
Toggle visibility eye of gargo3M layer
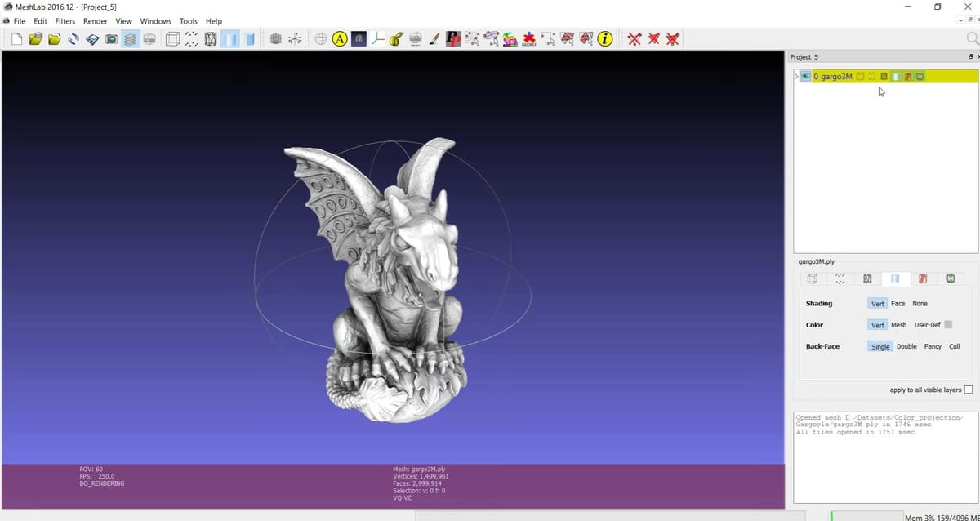coord(805,77)
